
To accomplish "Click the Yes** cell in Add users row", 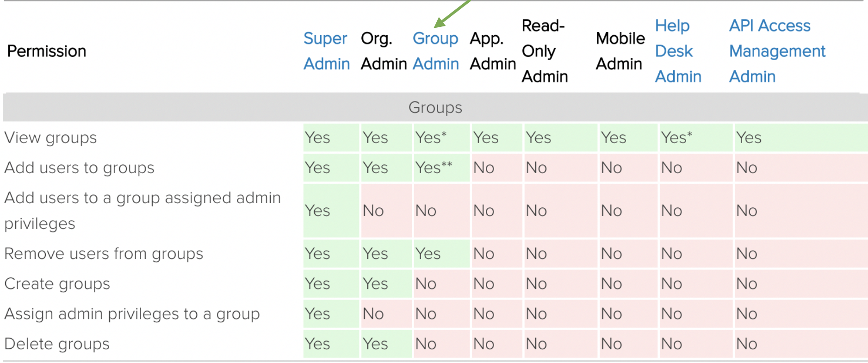I will point(434,168).
